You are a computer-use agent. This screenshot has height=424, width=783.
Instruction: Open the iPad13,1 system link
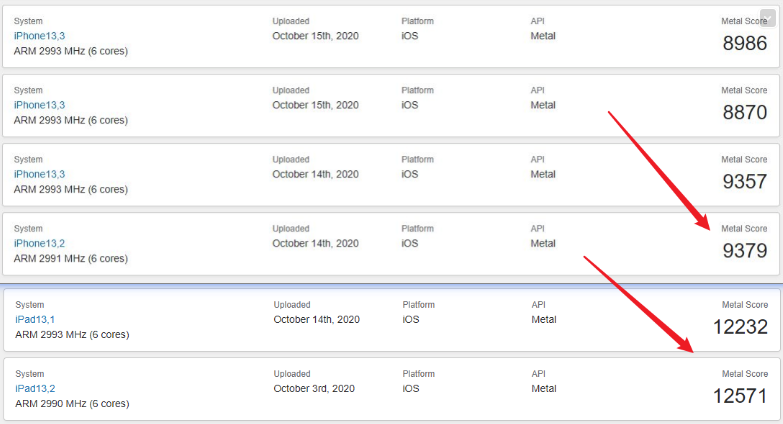coord(35,320)
